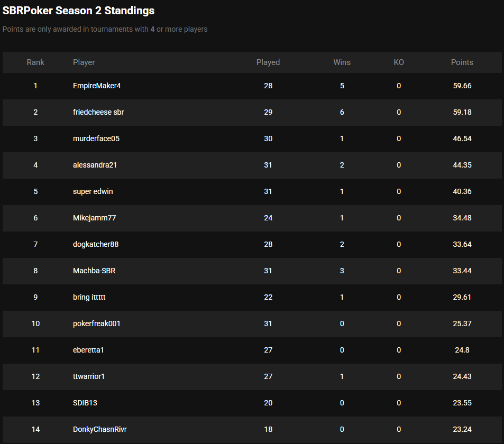This screenshot has width=504, height=444.
Task: Click the bring ittttt player
Action: (x=89, y=297)
